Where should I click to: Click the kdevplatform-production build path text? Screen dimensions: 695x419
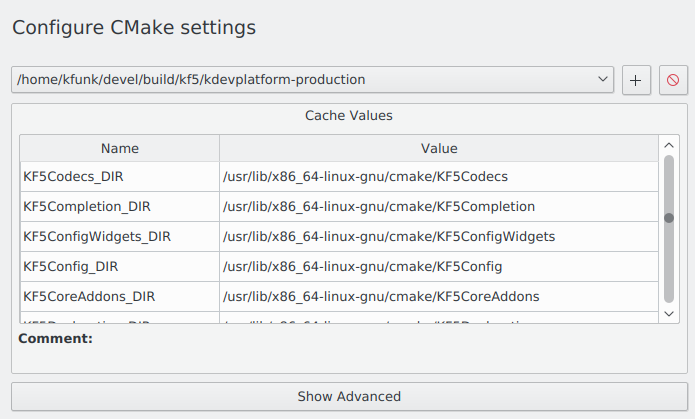(191, 79)
